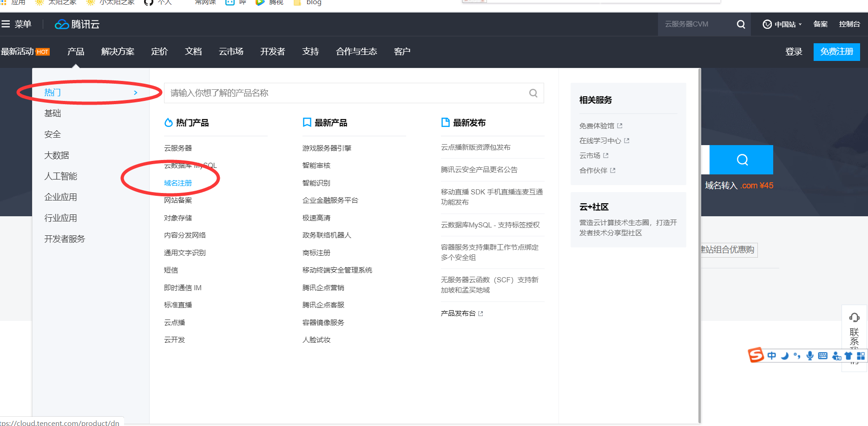Open the 企业金融服务平台 product link
Viewport: 868px width, 426px height.
point(330,200)
